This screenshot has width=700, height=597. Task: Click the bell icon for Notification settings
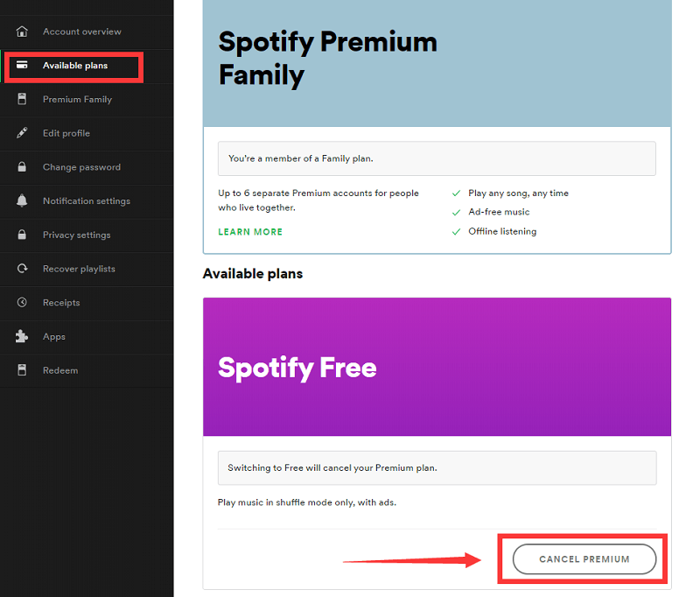[23, 201]
